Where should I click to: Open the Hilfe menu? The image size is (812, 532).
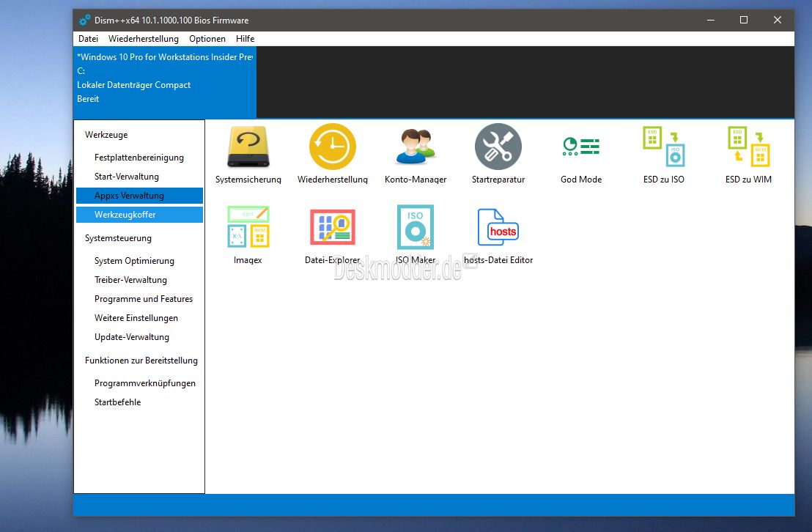[245, 39]
